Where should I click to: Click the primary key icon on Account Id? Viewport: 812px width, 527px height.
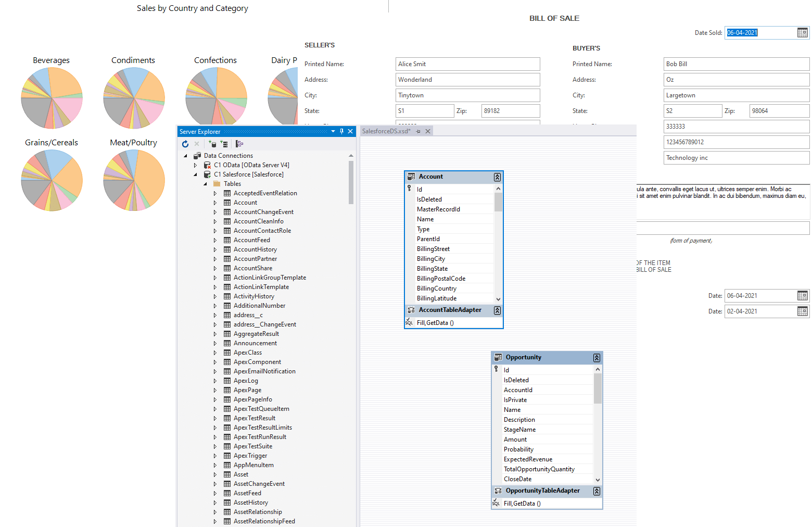point(410,189)
